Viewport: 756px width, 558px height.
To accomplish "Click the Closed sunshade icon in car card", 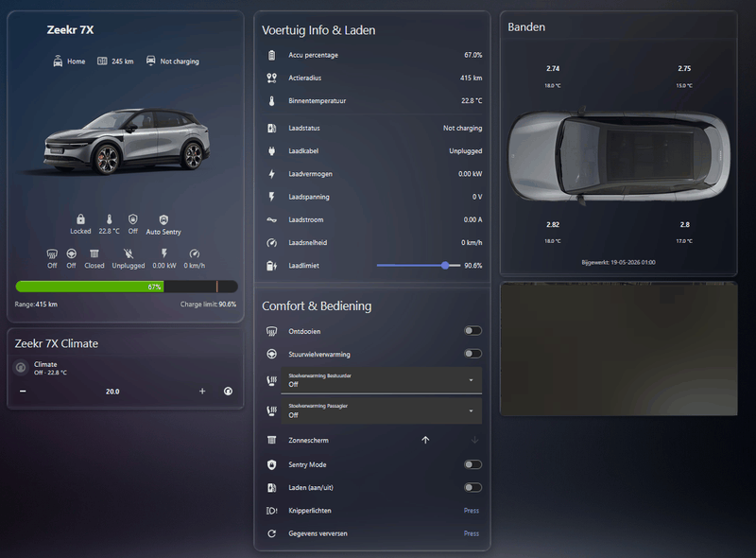I will coord(94,253).
